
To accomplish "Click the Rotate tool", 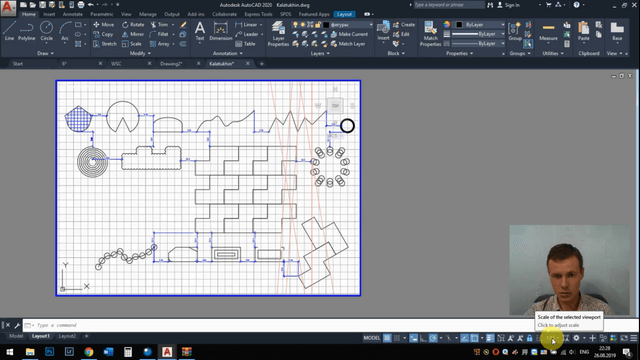I will (133, 24).
